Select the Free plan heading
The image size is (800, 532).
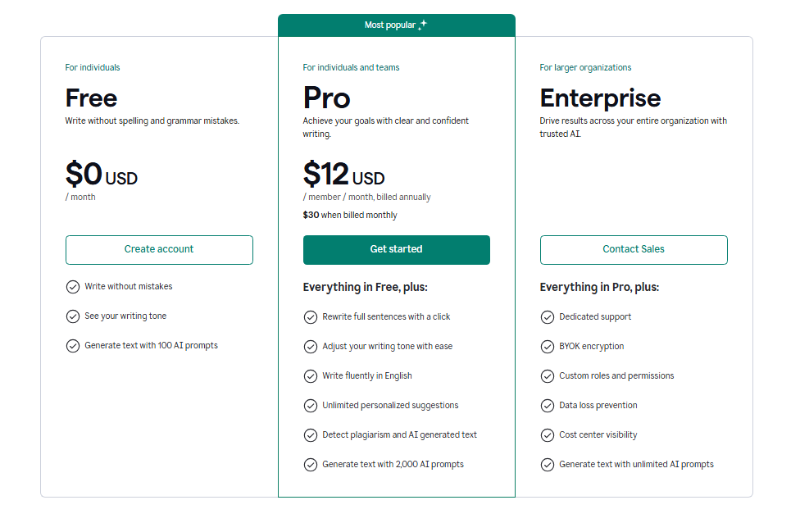(91, 98)
